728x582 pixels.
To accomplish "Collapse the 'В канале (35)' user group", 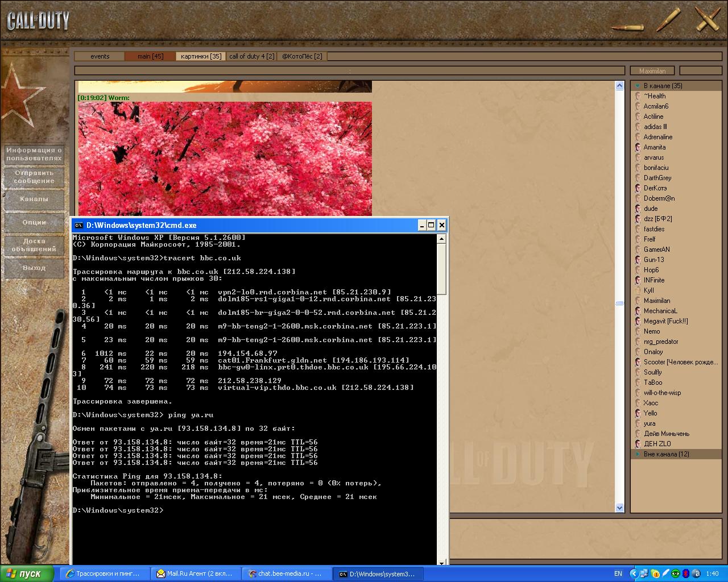I will (x=676, y=86).
